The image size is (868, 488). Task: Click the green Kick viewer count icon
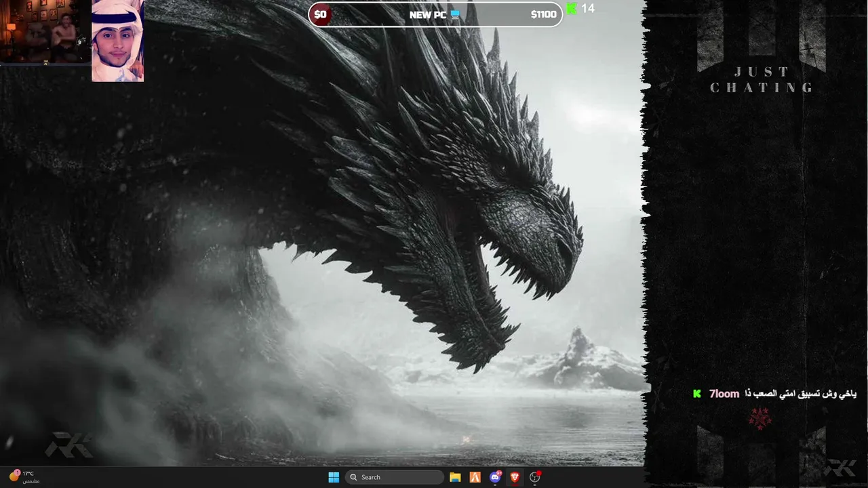(572, 9)
